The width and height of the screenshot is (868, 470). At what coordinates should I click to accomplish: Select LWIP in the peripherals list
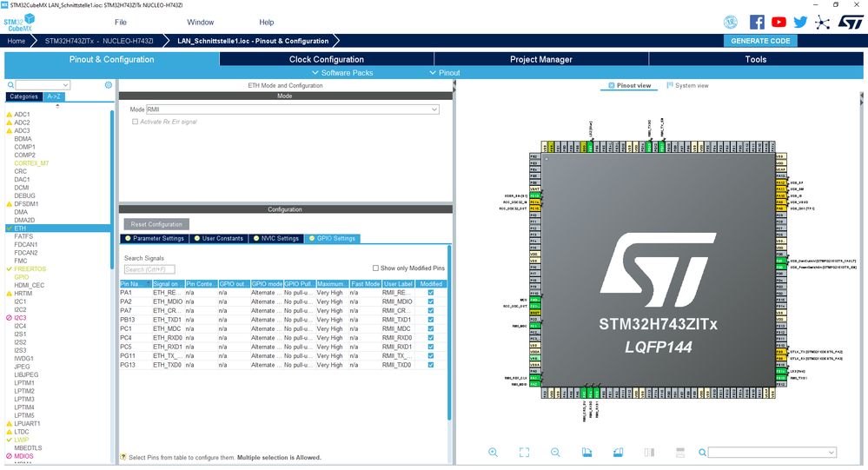point(22,440)
